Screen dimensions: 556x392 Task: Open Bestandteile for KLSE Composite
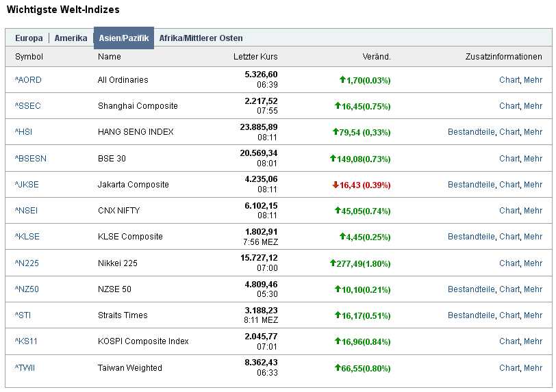pyautogui.click(x=471, y=237)
